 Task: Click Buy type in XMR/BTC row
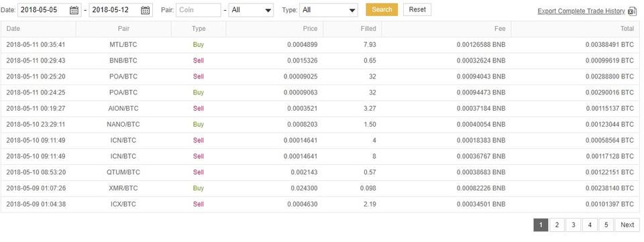(x=199, y=188)
